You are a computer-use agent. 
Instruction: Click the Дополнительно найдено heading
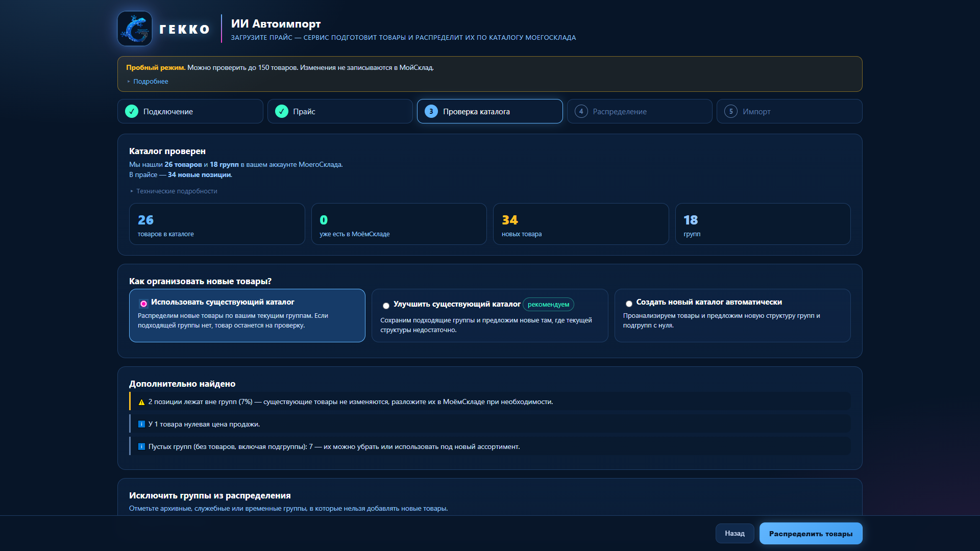tap(182, 384)
